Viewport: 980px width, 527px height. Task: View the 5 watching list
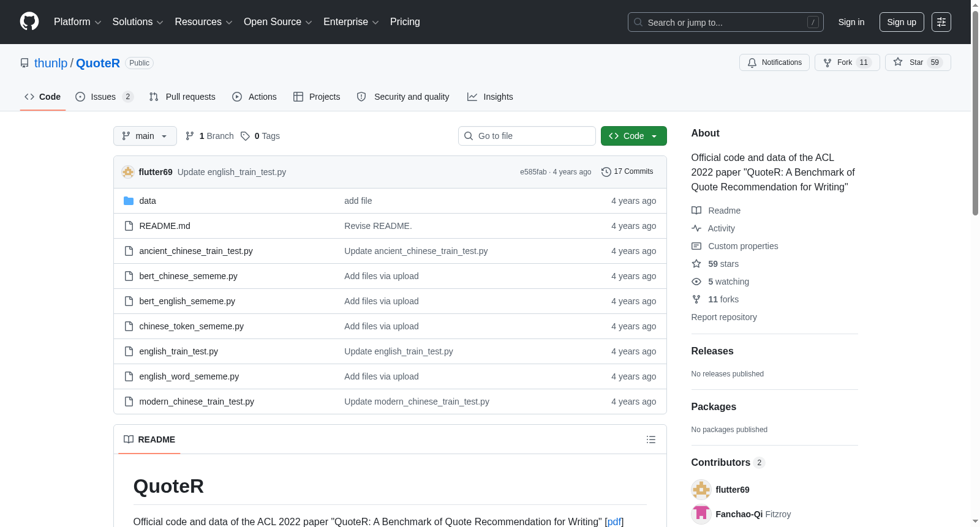(x=720, y=282)
